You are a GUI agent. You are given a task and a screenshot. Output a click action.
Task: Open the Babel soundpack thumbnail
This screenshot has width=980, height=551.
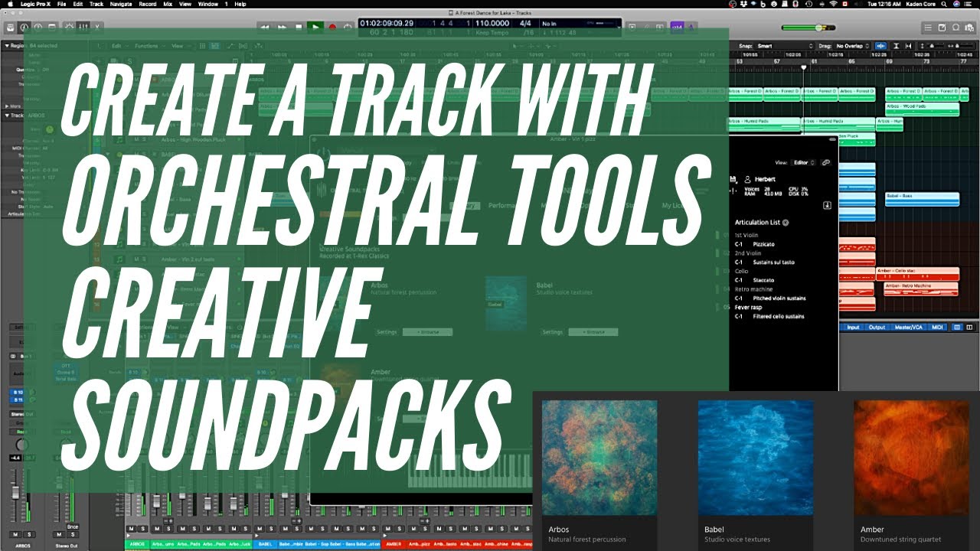point(756,458)
